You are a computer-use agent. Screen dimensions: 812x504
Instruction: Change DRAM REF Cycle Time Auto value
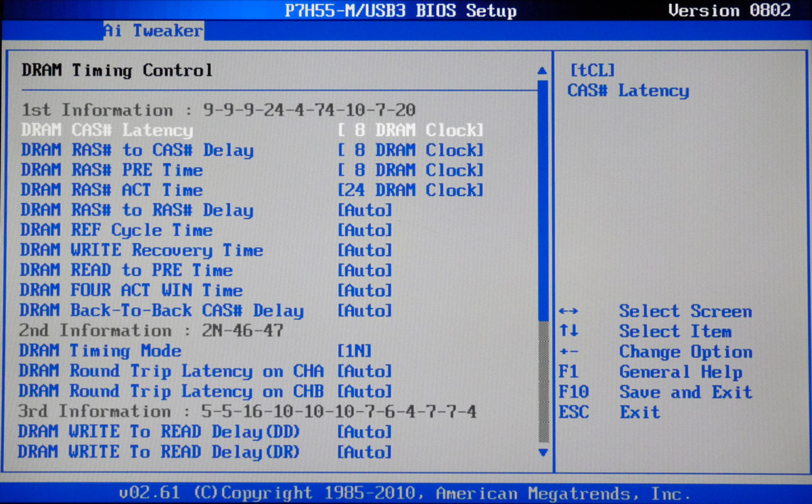click(x=365, y=230)
